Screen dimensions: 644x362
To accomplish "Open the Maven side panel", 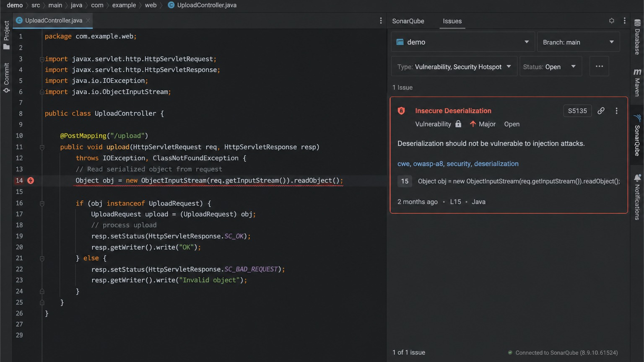I will [637, 83].
